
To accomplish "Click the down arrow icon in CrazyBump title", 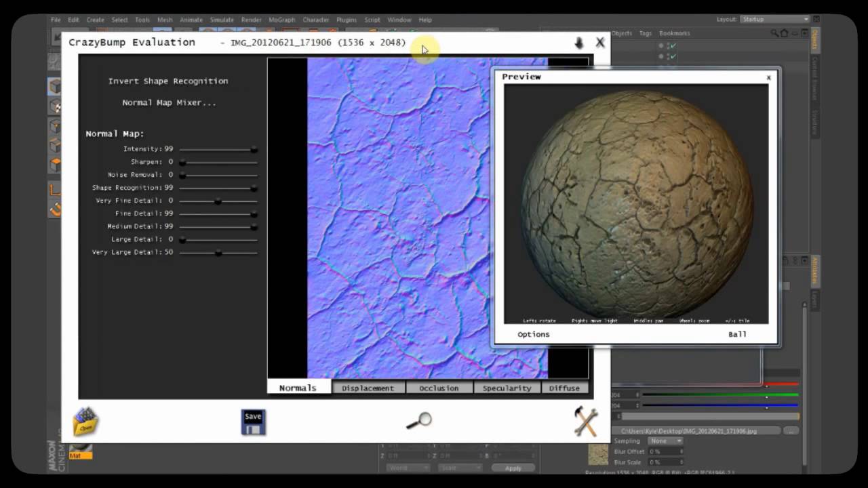I will (x=579, y=43).
